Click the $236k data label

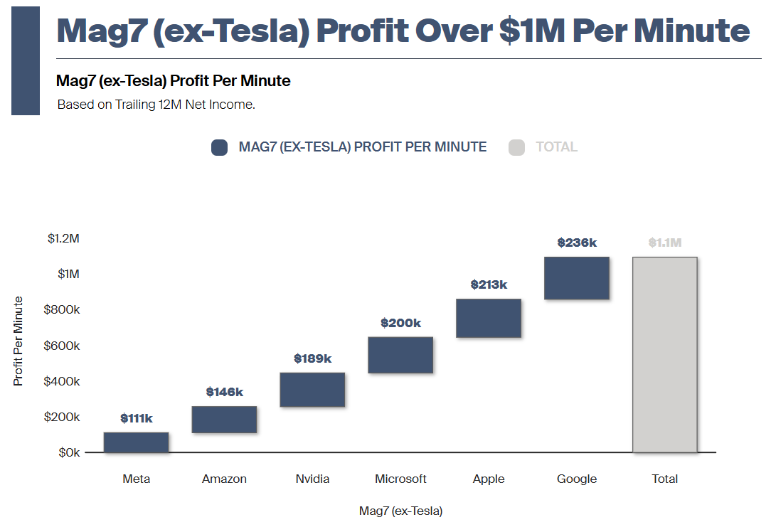(577, 243)
